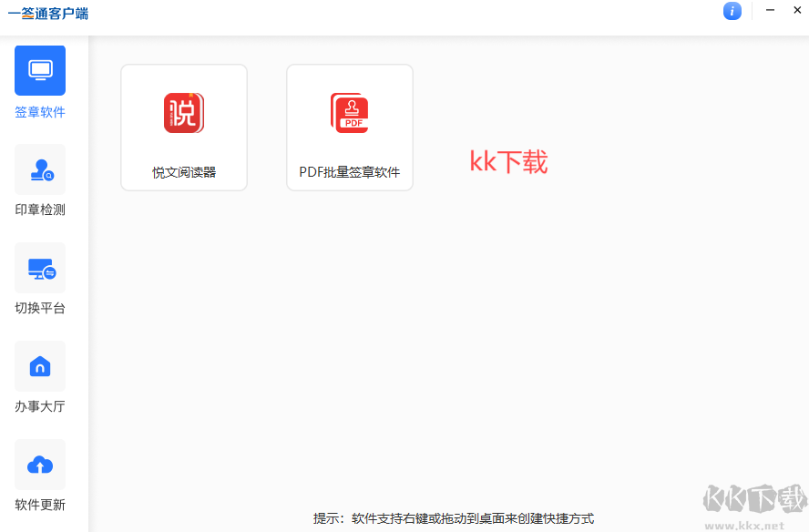Select the 办事大厅 sidebar entry

click(x=40, y=383)
